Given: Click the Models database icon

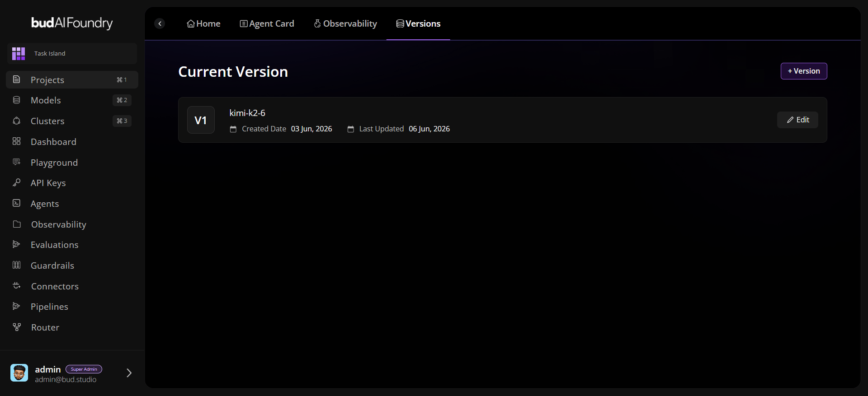Looking at the screenshot, I should pyautogui.click(x=17, y=100).
